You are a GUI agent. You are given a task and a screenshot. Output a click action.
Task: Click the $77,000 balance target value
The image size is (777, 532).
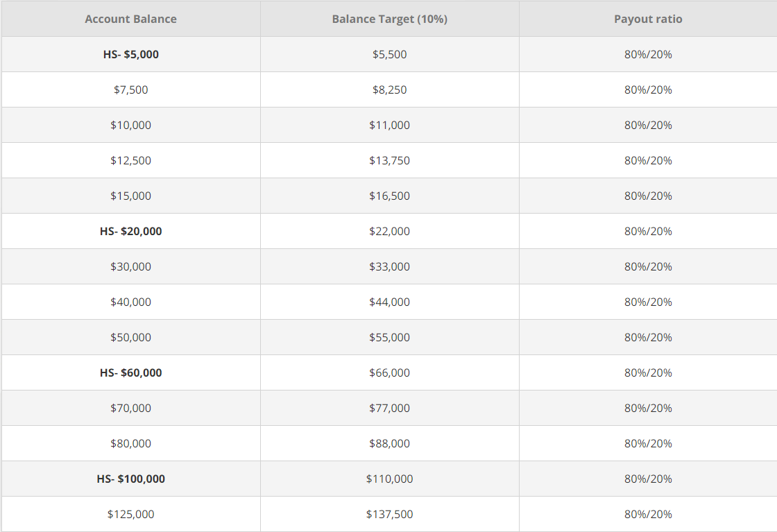point(389,408)
